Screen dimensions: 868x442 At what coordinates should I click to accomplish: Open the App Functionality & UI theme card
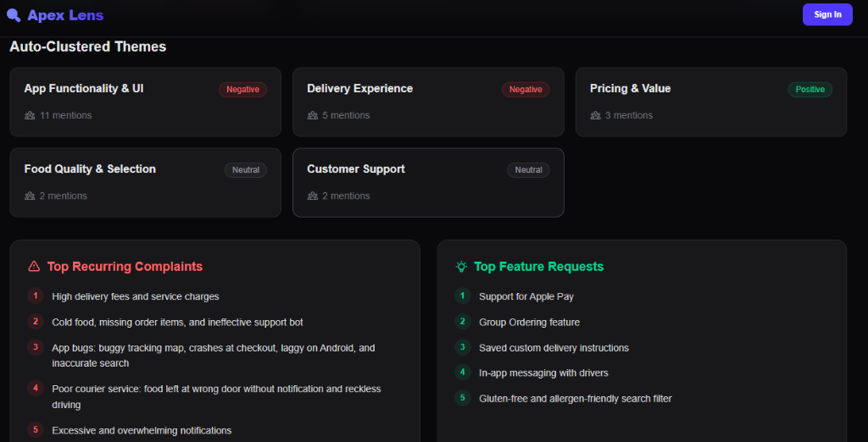pyautogui.click(x=146, y=102)
